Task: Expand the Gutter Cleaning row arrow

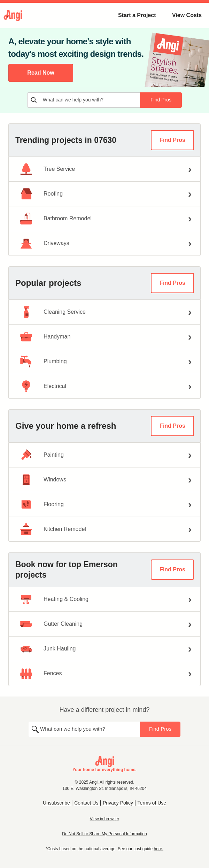Action: click(x=190, y=624)
